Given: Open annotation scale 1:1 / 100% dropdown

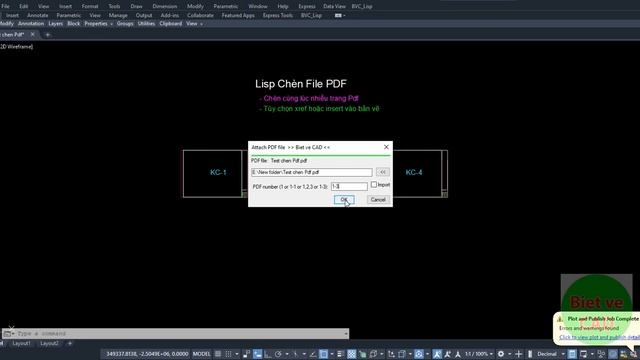Looking at the screenshot, I should point(480,354).
